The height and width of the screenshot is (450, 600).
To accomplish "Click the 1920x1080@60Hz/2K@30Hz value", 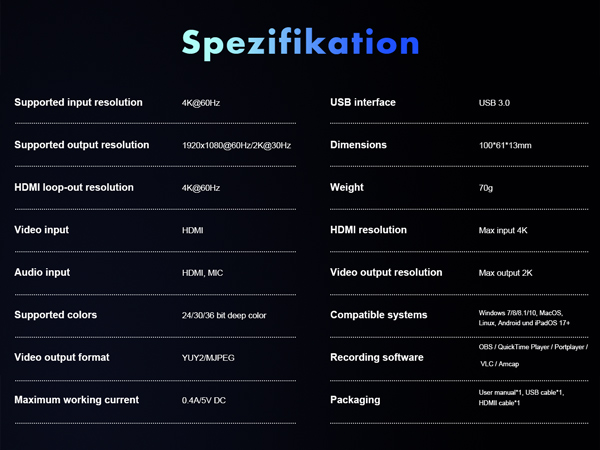I will coord(236,146).
